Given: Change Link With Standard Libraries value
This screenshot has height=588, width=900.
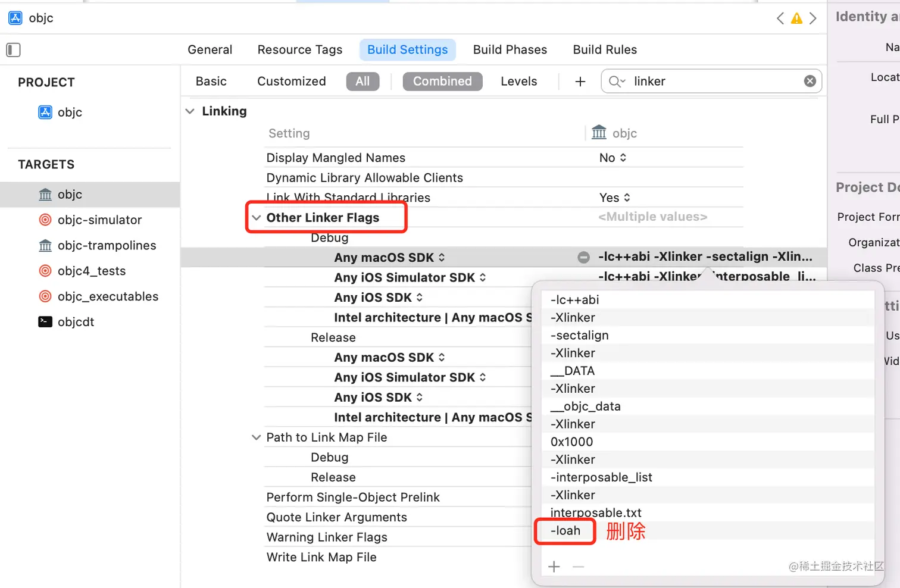Looking at the screenshot, I should click(615, 198).
